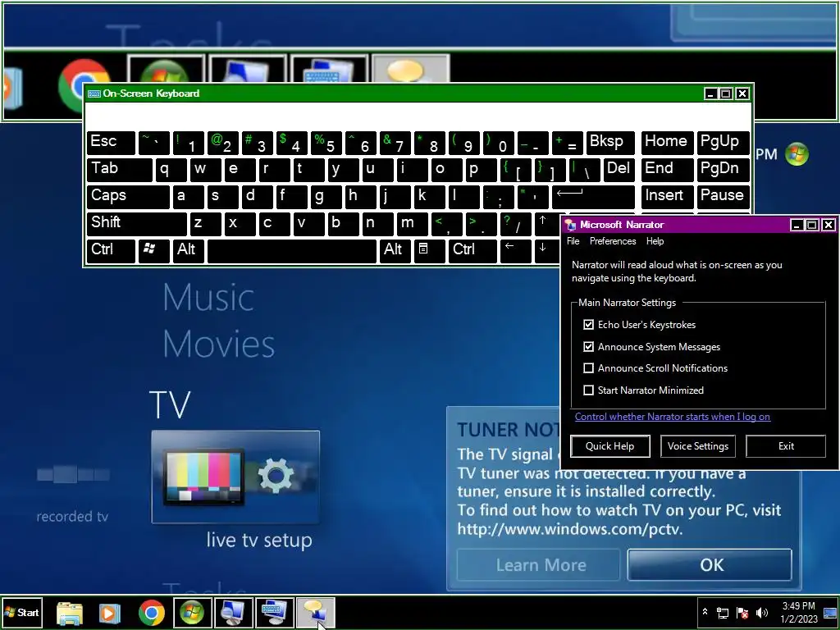The image size is (840, 630).
Task: Select Movies in Media Center menu
Action: [x=218, y=344]
